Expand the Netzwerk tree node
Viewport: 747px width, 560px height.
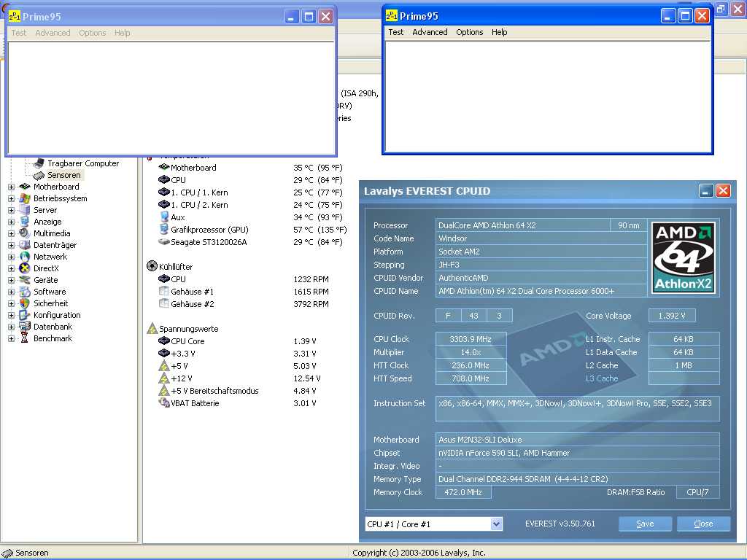point(12,257)
